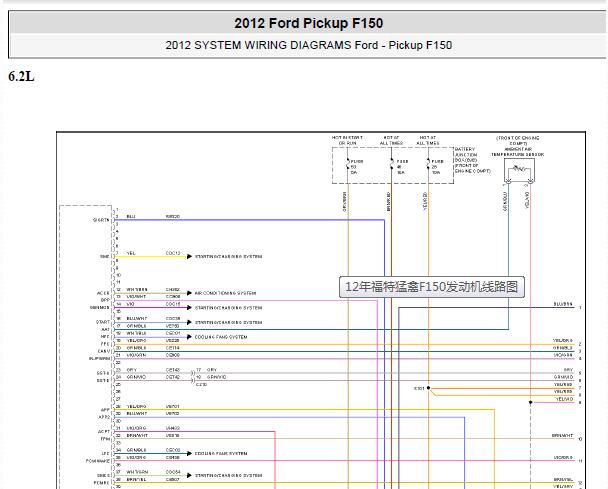Click the "PCMWAKE" pin name
This screenshot has height=489, width=608.
click(x=98, y=461)
